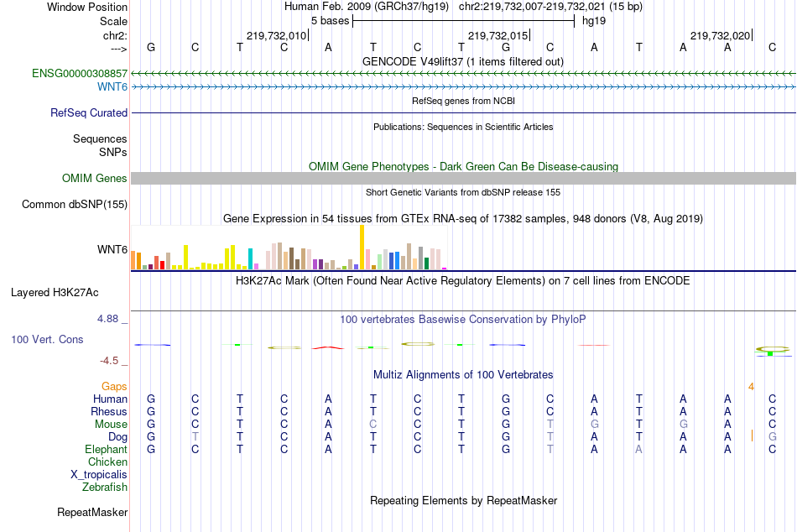Image resolution: width=797 pixels, height=532 pixels.
Task: Open the Common dbSNP(155) track label
Action: point(75,205)
